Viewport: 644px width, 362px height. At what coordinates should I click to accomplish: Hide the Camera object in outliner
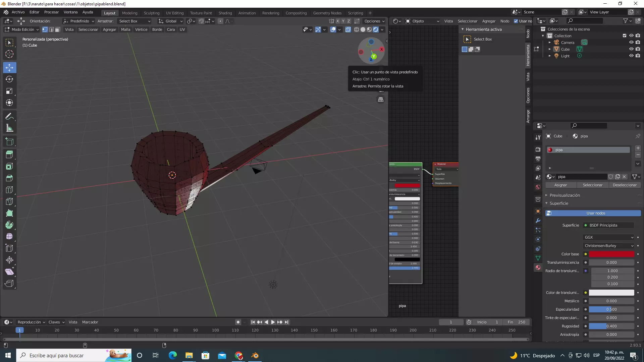coord(631,43)
